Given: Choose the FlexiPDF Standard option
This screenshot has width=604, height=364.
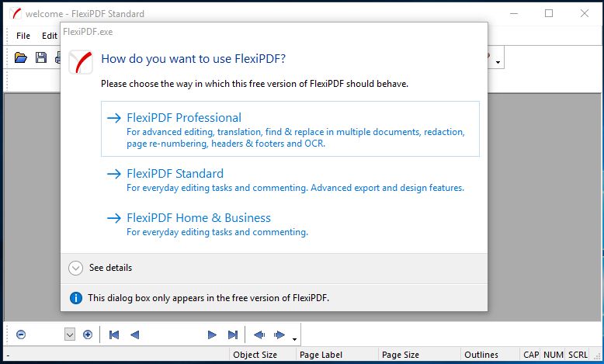Looking at the screenshot, I should pos(290,180).
